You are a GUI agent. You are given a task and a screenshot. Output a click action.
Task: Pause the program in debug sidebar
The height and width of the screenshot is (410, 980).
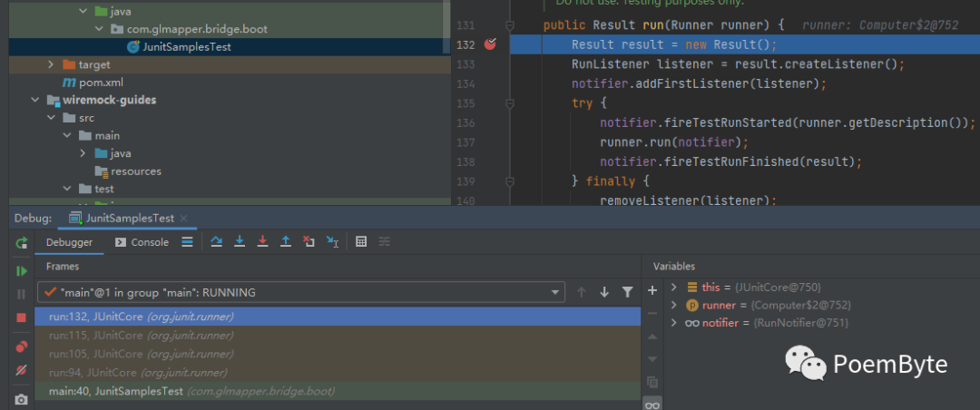[x=22, y=294]
